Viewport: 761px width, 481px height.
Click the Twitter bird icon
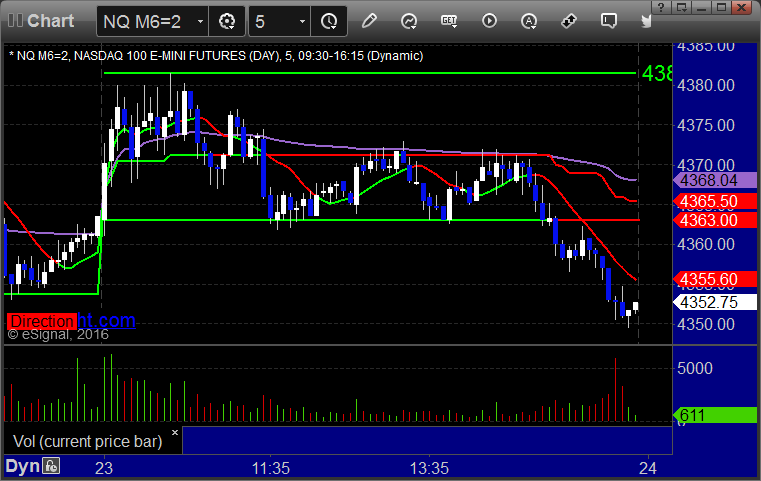coord(646,21)
